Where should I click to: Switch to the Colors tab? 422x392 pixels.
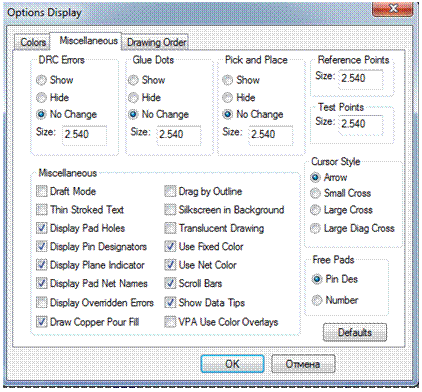point(33,42)
